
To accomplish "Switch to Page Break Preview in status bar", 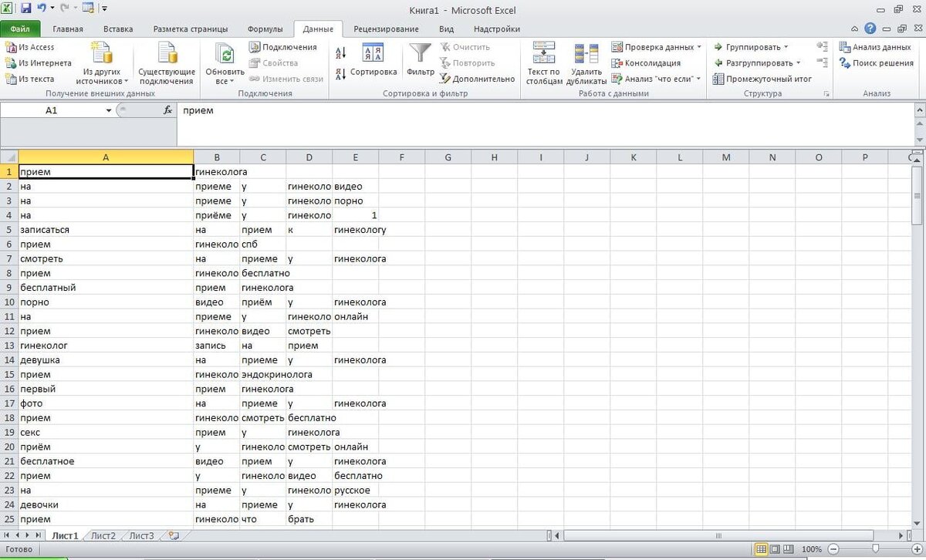I will point(789,550).
